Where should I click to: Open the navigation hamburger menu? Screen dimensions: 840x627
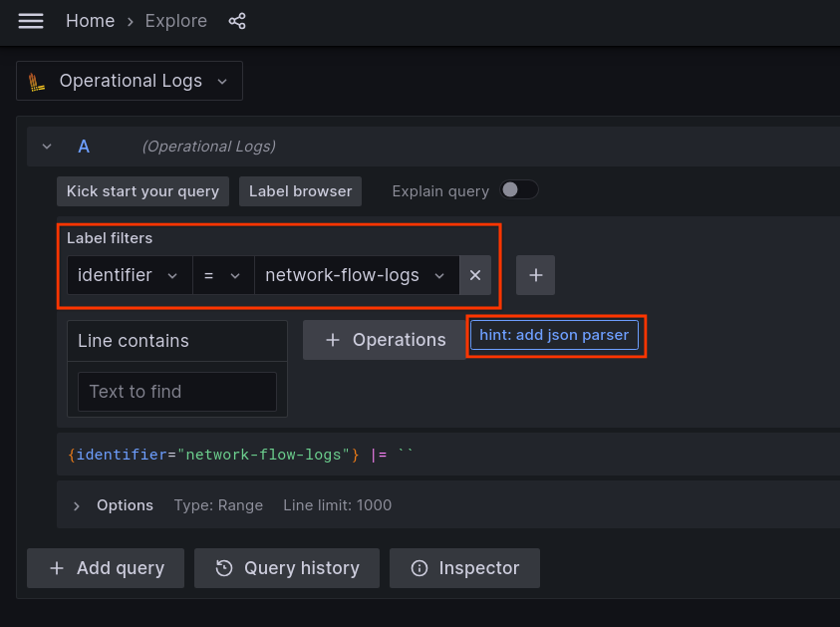30,21
